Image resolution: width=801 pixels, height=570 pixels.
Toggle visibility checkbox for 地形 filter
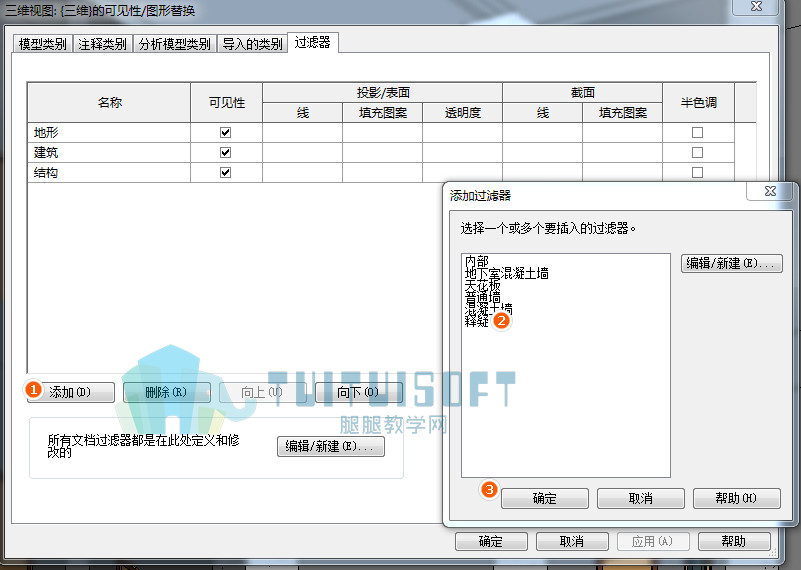[225, 133]
